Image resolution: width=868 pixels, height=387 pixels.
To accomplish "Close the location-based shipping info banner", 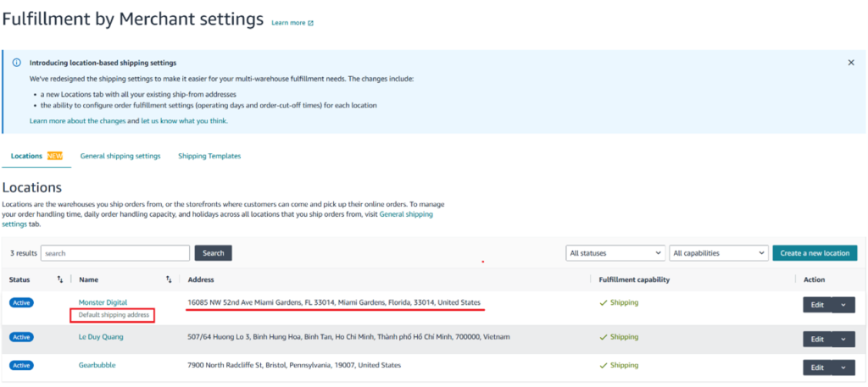I will click(x=851, y=63).
